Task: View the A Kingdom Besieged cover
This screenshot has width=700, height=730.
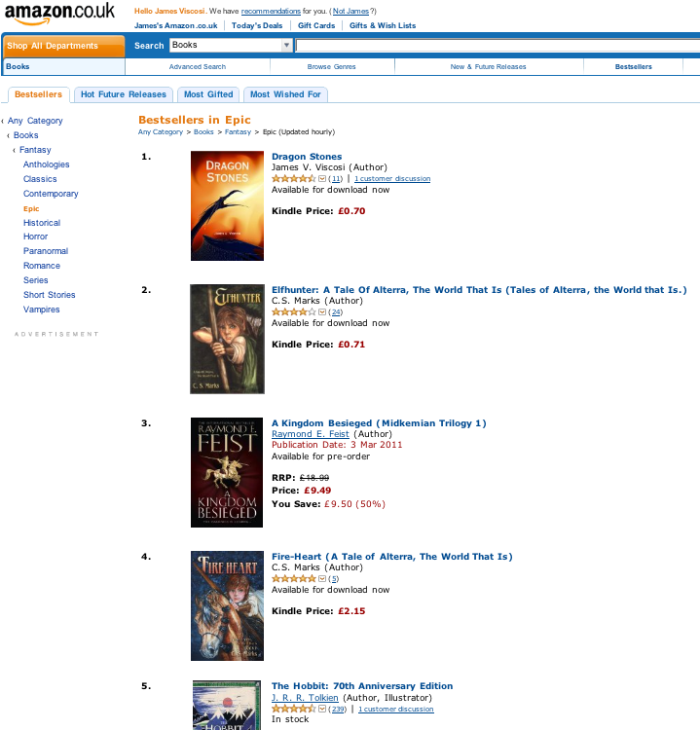Action: click(227, 472)
